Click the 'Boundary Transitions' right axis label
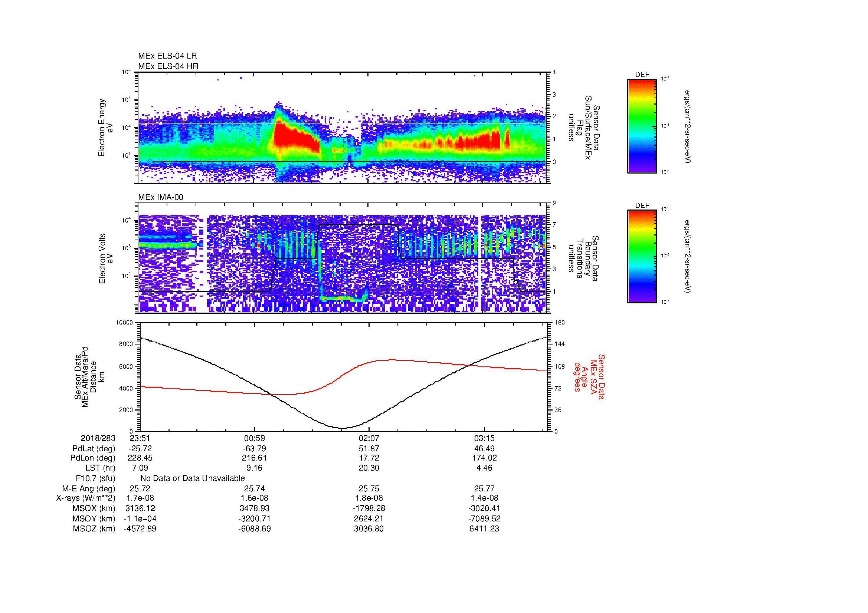The width and height of the screenshot is (868, 613). [x=583, y=259]
